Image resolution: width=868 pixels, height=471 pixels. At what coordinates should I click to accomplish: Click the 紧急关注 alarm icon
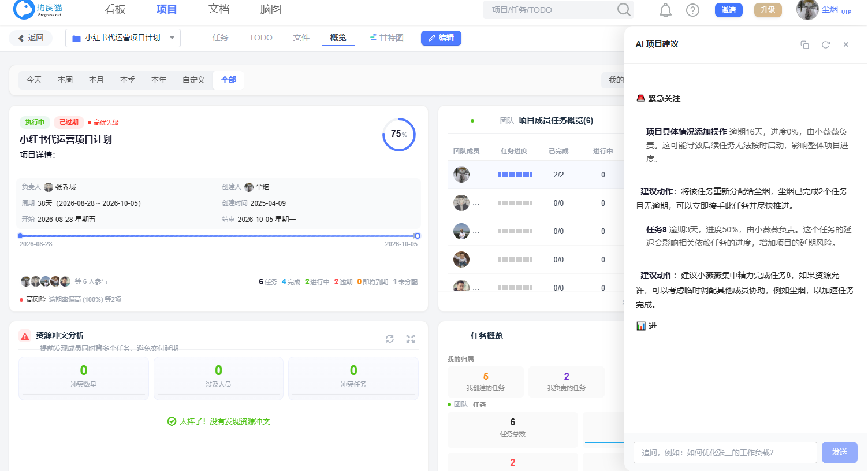point(640,98)
